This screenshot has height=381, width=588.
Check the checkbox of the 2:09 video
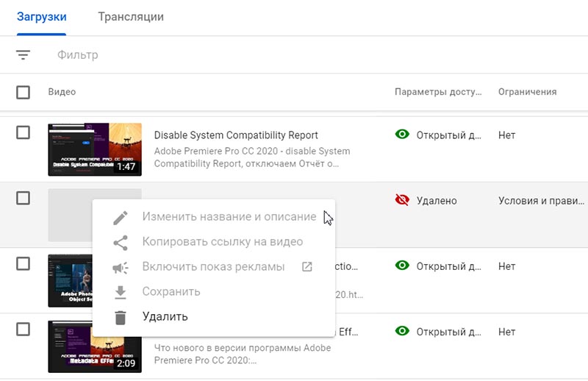[x=24, y=330]
